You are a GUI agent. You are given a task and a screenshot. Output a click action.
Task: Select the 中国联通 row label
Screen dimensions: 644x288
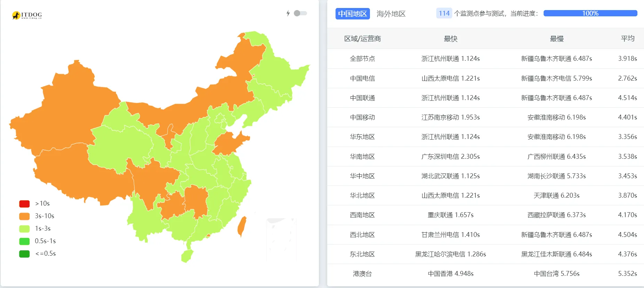[x=362, y=98]
